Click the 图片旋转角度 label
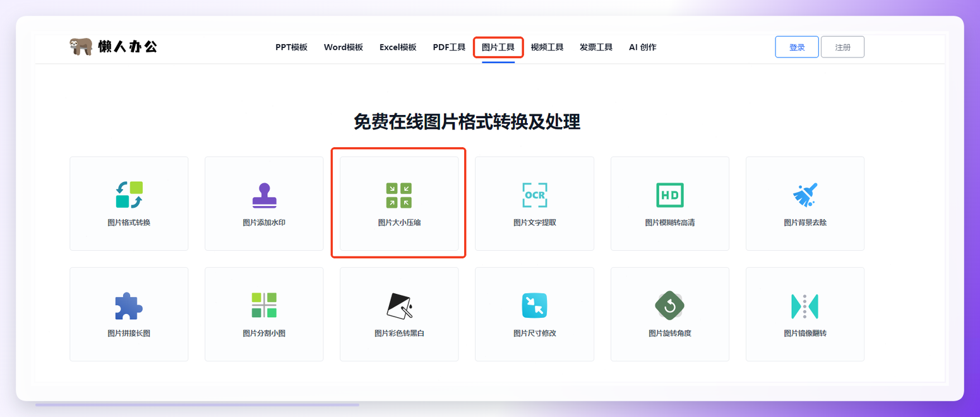The height and width of the screenshot is (417, 980). [x=670, y=333]
